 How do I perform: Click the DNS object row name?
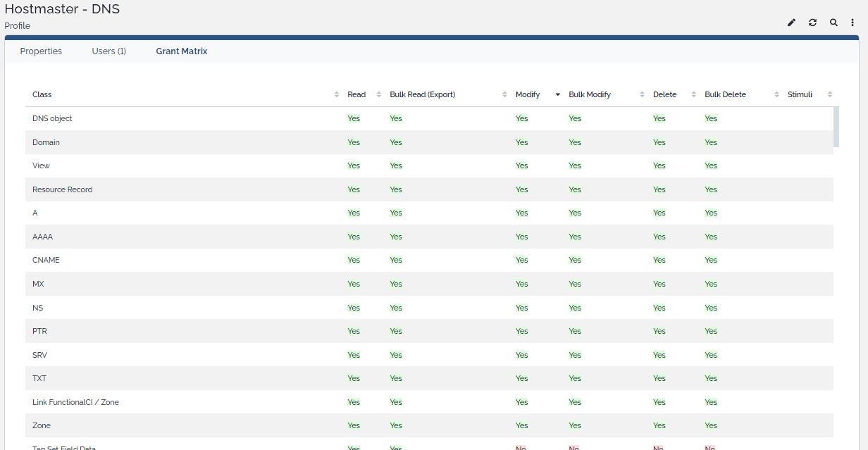52,118
